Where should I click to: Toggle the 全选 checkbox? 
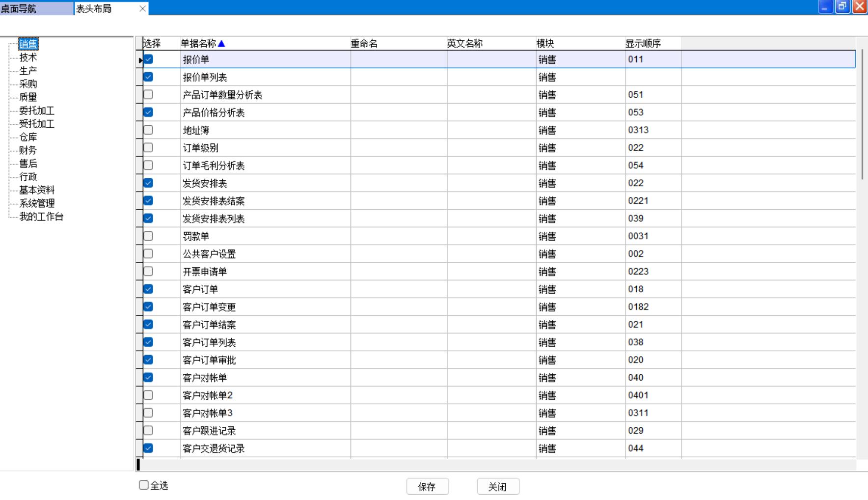(x=144, y=485)
